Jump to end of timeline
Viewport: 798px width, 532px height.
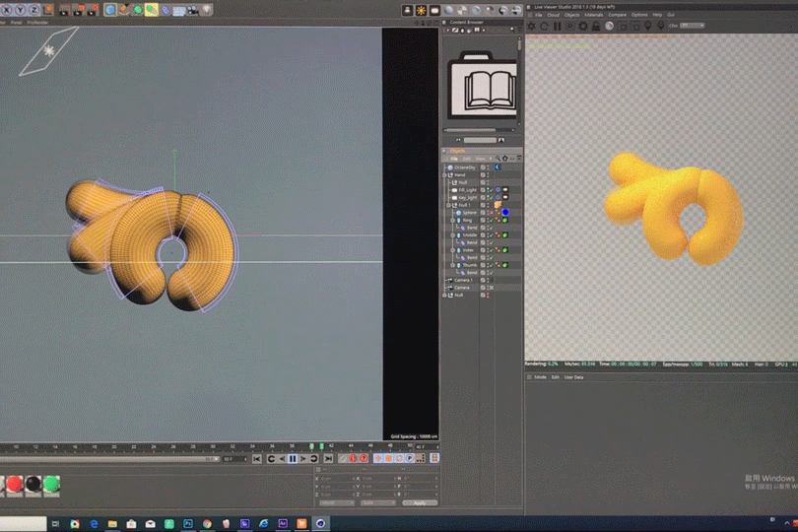327,458
